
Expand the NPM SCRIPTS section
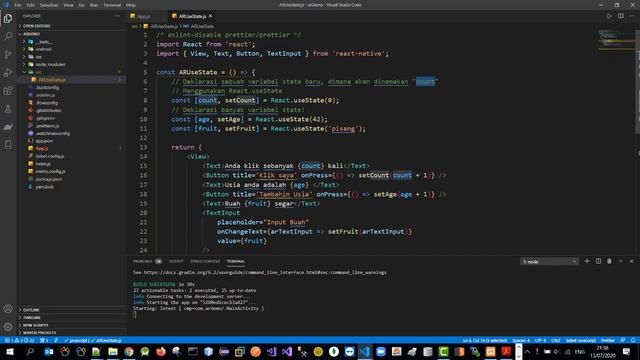(36, 325)
